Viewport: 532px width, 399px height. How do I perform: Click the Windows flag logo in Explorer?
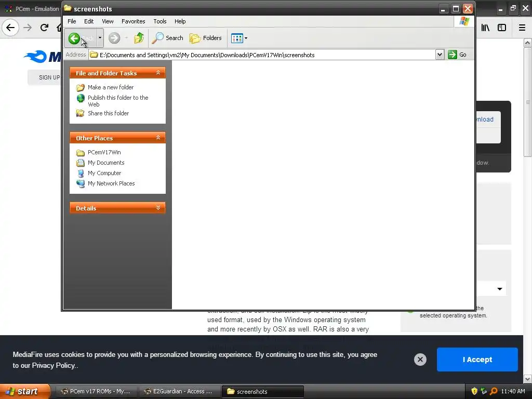(x=464, y=21)
